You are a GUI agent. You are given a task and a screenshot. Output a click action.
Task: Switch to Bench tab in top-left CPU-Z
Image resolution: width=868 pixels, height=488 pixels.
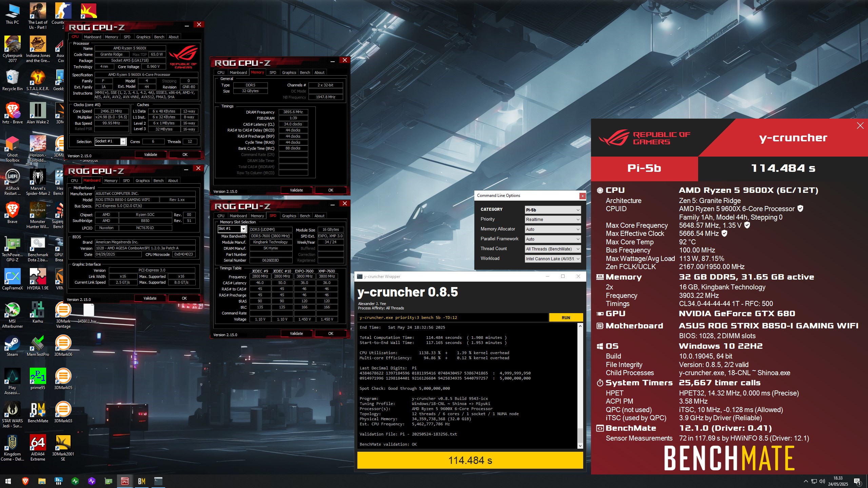pyautogui.click(x=159, y=37)
